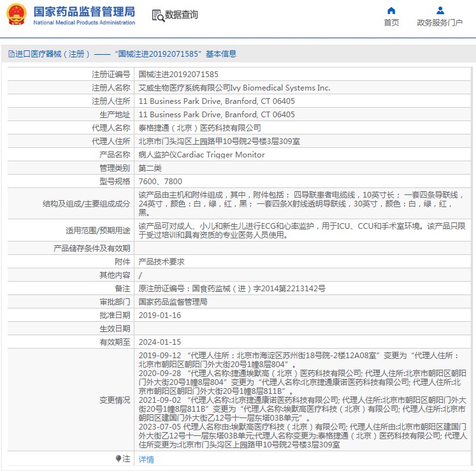Click approval date 2019-01-16
The width and height of the screenshot is (476, 471).
pos(160,315)
